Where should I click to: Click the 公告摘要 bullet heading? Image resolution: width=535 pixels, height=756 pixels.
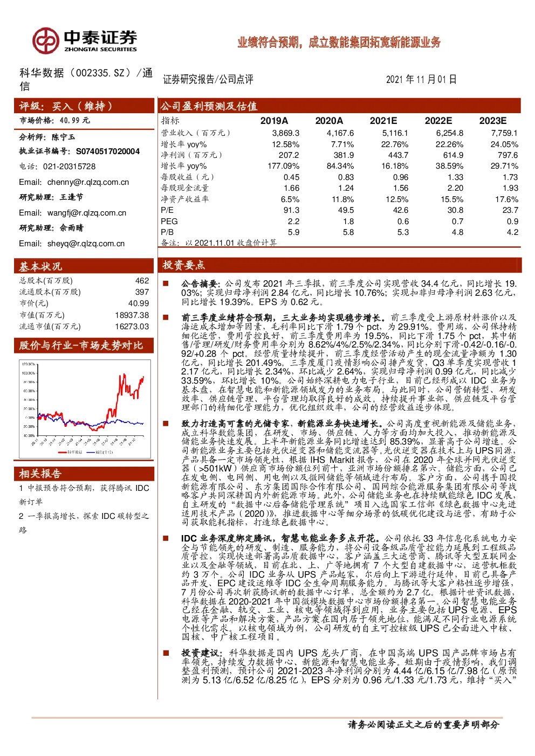(x=201, y=283)
